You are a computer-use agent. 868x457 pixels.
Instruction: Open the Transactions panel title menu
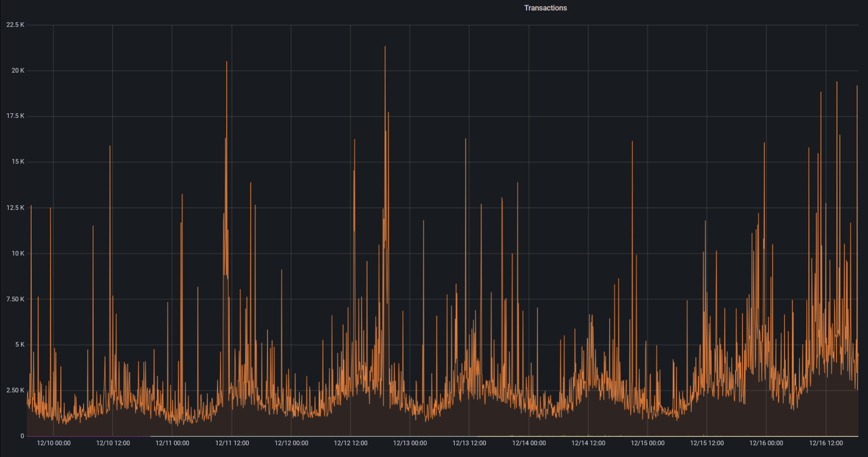click(x=545, y=8)
